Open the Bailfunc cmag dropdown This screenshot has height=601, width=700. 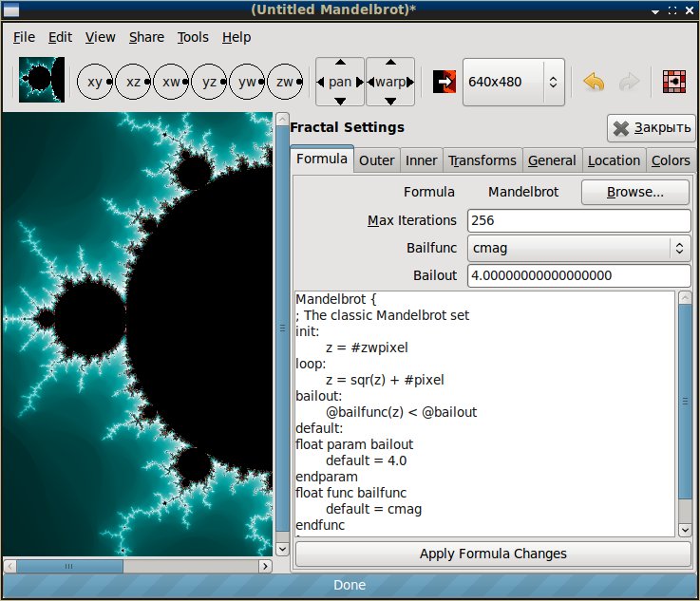click(x=579, y=248)
